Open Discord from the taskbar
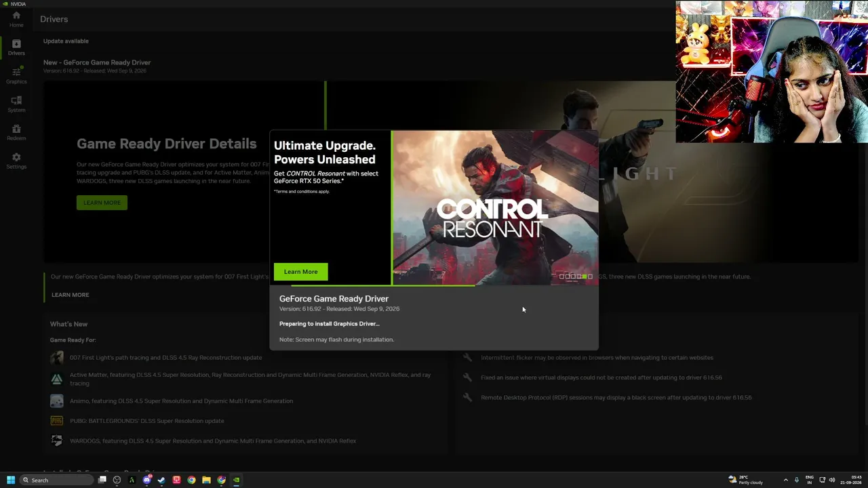868x488 pixels. pos(147,480)
